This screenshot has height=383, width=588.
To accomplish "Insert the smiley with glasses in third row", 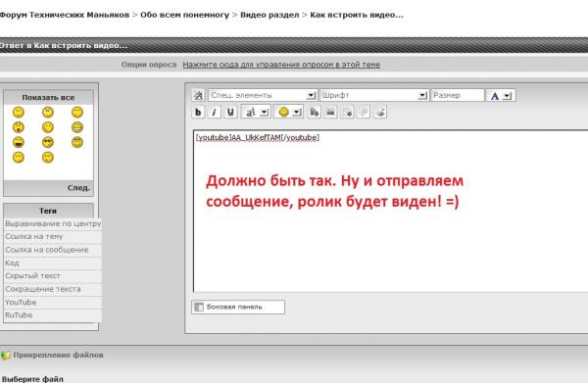I will click(x=77, y=142).
